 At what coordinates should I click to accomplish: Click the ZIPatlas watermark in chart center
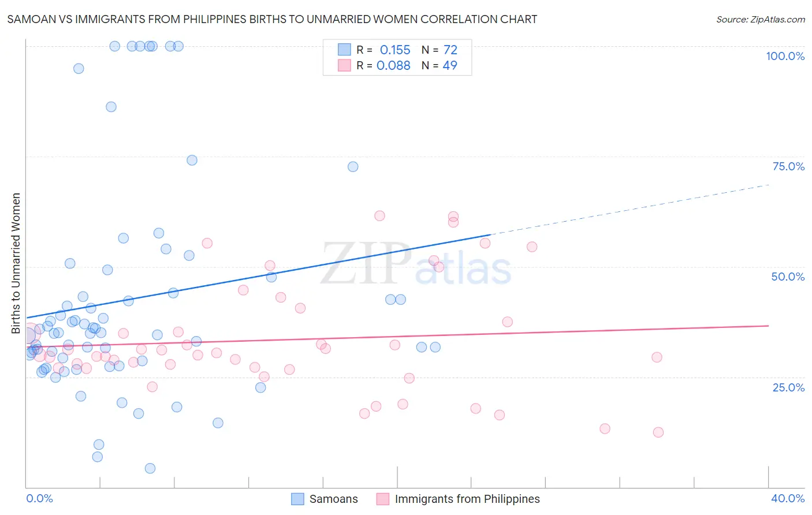(416, 264)
